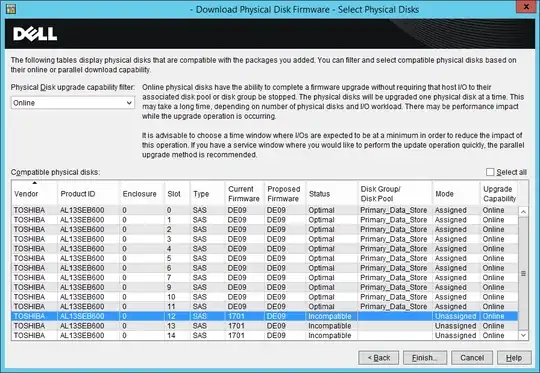Select the disk row for slot 1
Screen dimensions: 540x373
[x=265, y=220]
